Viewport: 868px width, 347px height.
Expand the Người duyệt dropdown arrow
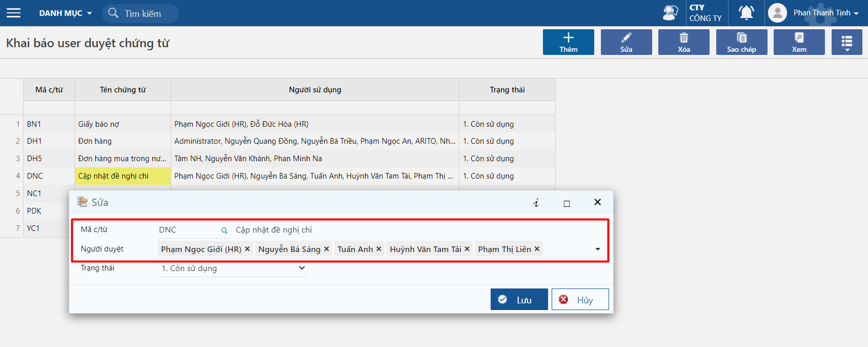pos(597,249)
